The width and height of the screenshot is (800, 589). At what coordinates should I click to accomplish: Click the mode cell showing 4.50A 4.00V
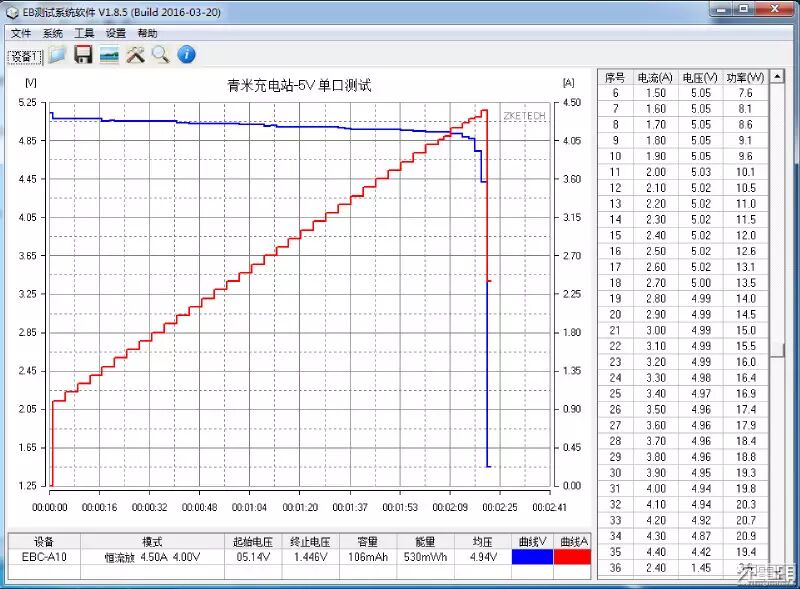[x=152, y=557]
